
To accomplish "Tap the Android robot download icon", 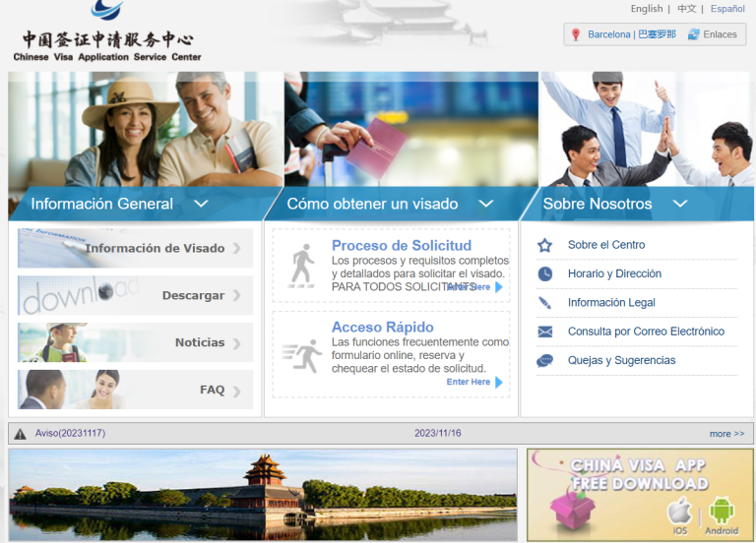I will 722,513.
